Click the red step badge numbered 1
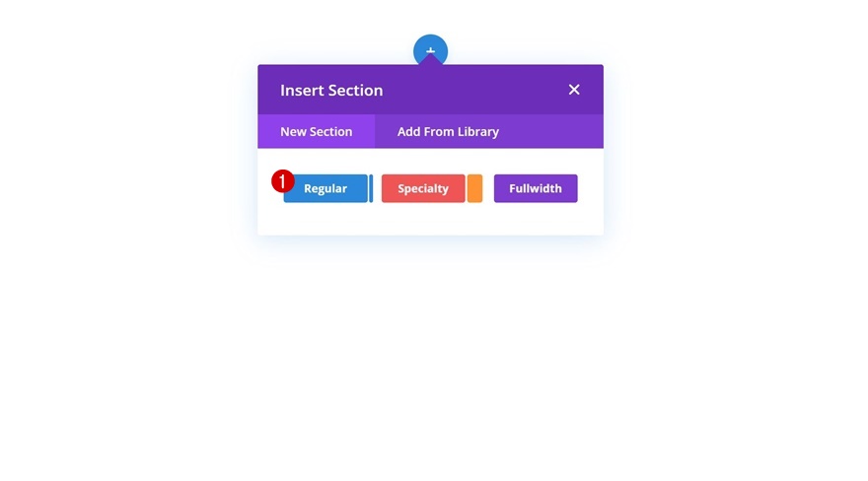This screenshot has width=868, height=481. point(283,181)
